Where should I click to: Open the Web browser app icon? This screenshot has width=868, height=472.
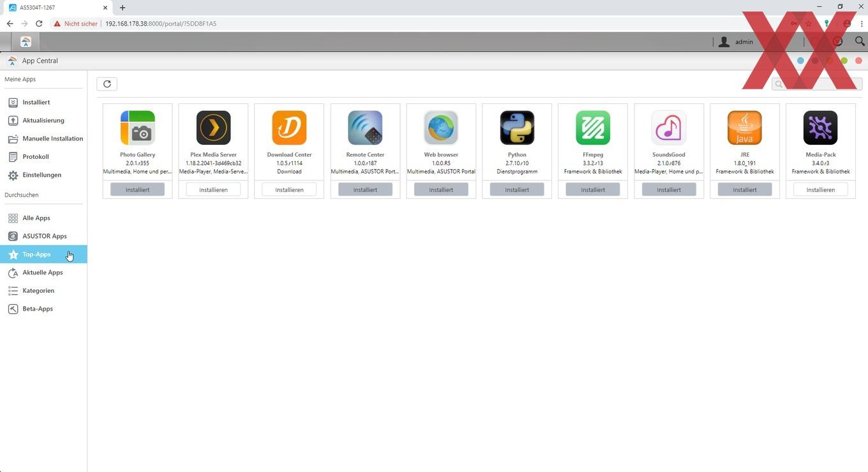point(441,128)
